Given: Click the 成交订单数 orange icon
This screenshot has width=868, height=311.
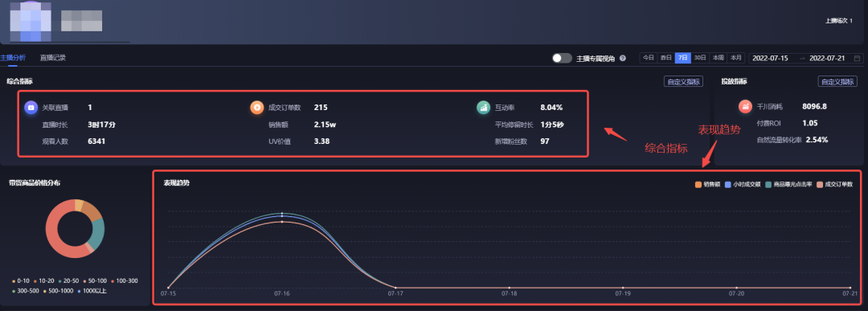Looking at the screenshot, I should click(x=257, y=108).
